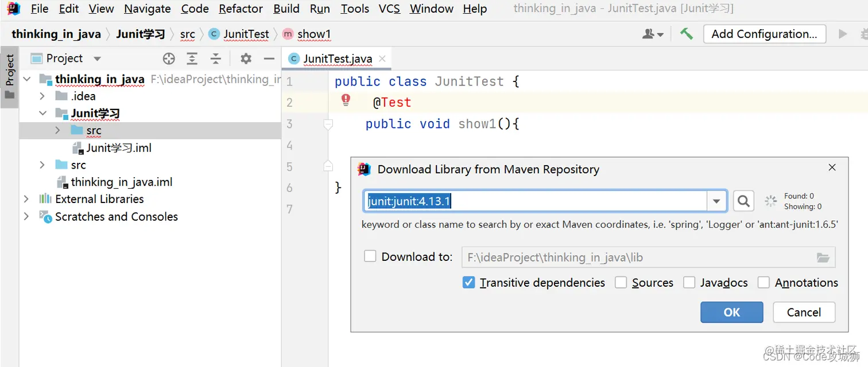Click the red error bulb icon
This screenshot has width=868, height=367.
coord(346,100)
